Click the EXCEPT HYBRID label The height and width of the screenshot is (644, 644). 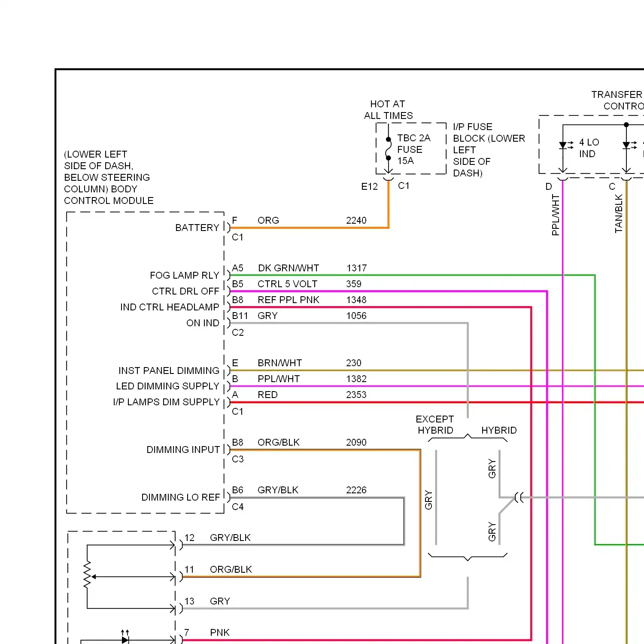pyautogui.click(x=435, y=425)
